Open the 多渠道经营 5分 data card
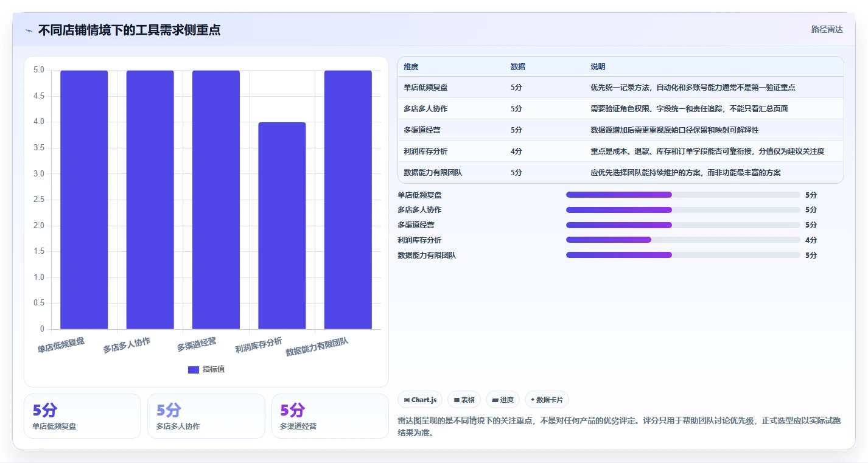This screenshot has height=463, width=868. (x=330, y=416)
